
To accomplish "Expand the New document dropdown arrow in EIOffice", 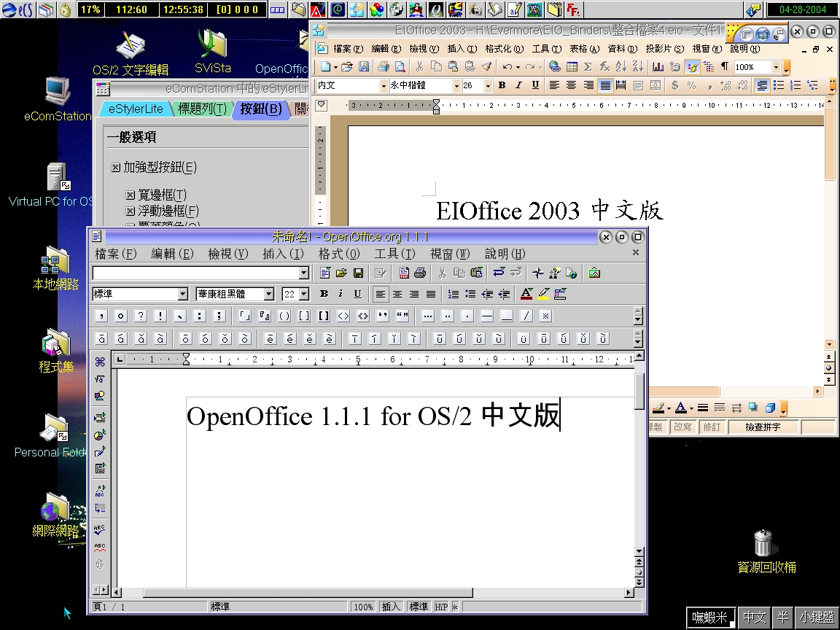I will coord(335,67).
